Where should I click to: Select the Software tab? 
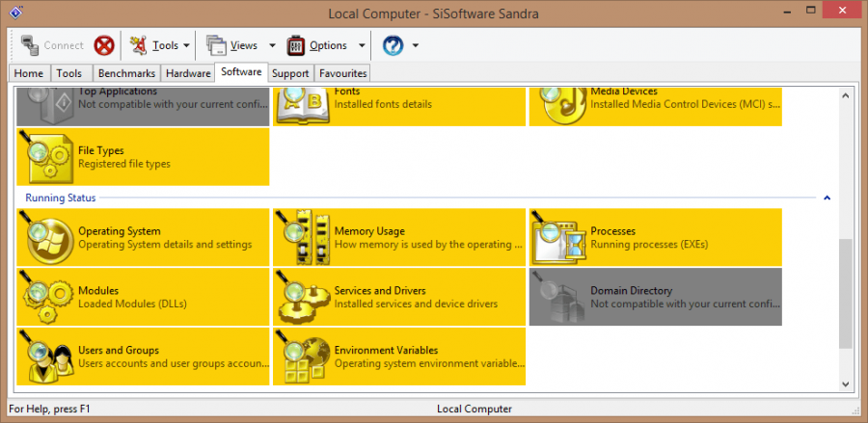[241, 72]
